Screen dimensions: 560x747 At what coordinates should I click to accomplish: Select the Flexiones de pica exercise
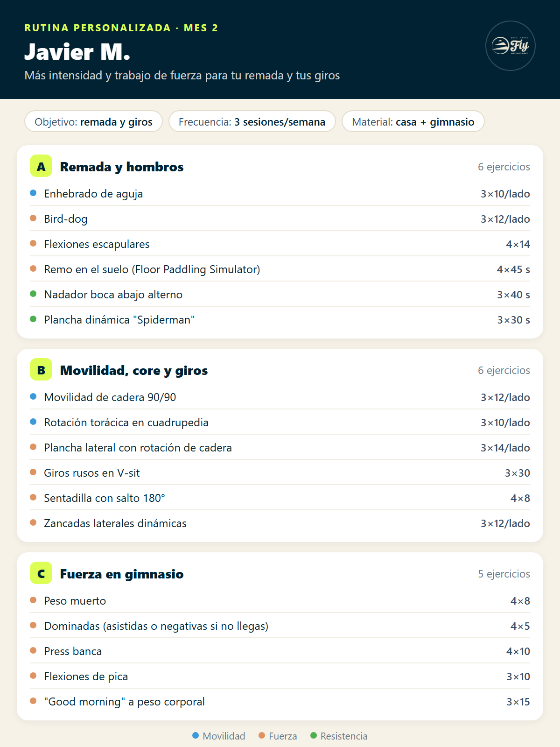click(x=280, y=676)
